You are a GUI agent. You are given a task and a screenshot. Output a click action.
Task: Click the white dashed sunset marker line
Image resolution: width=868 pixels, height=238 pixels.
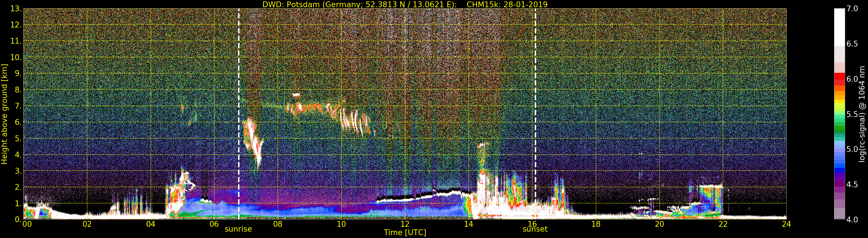(535, 114)
